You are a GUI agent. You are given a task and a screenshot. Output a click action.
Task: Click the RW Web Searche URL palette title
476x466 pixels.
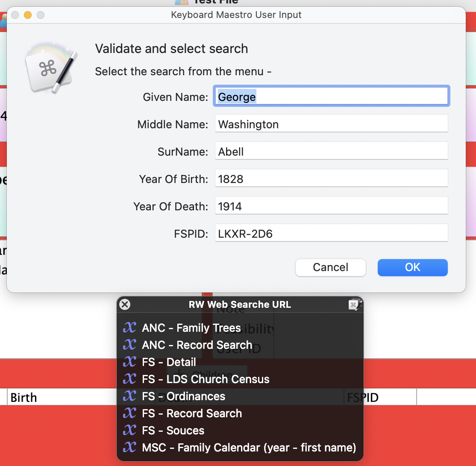240,304
